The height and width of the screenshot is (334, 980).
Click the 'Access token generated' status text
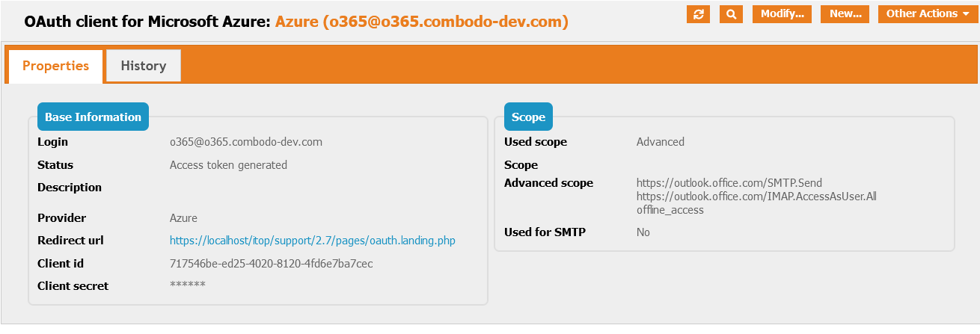(x=228, y=164)
